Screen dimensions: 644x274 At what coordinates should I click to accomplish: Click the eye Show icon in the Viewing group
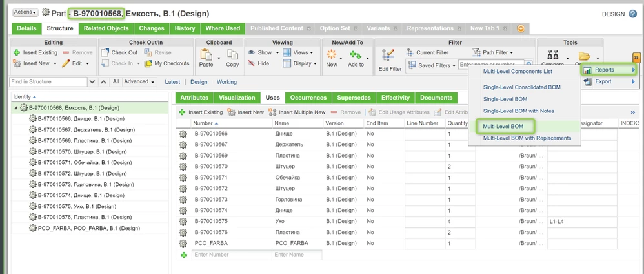tap(251, 52)
